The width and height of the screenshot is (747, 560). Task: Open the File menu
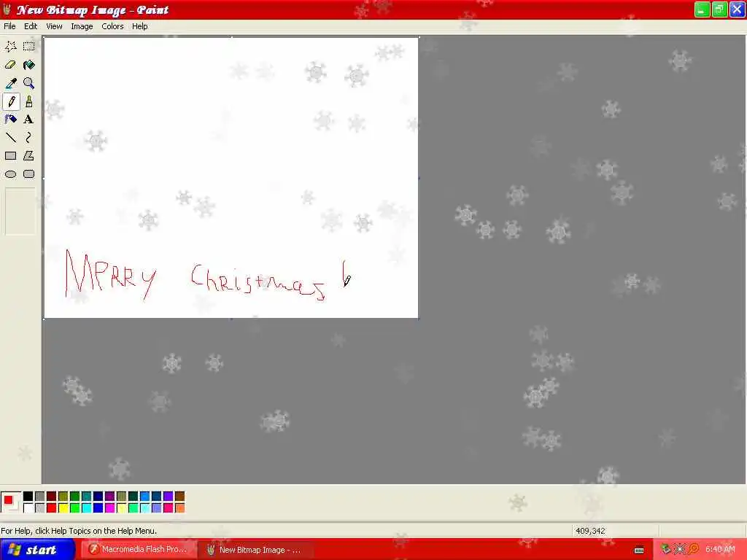[x=9, y=26]
